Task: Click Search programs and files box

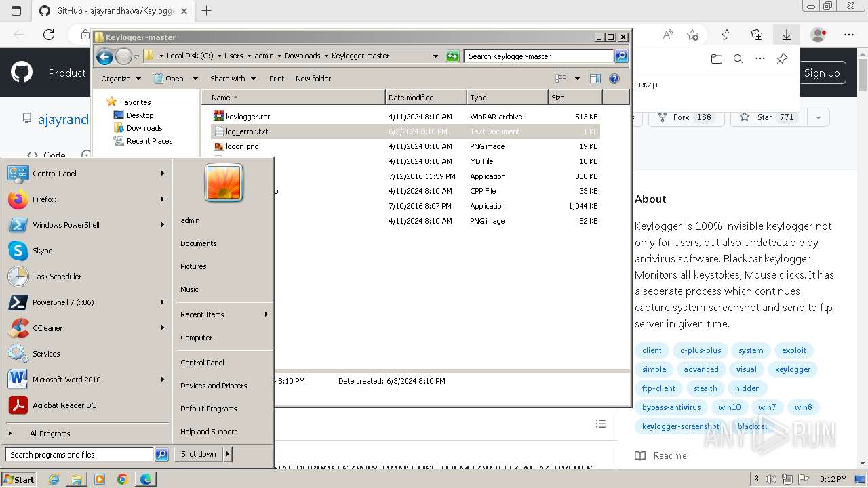Action: coord(79,455)
